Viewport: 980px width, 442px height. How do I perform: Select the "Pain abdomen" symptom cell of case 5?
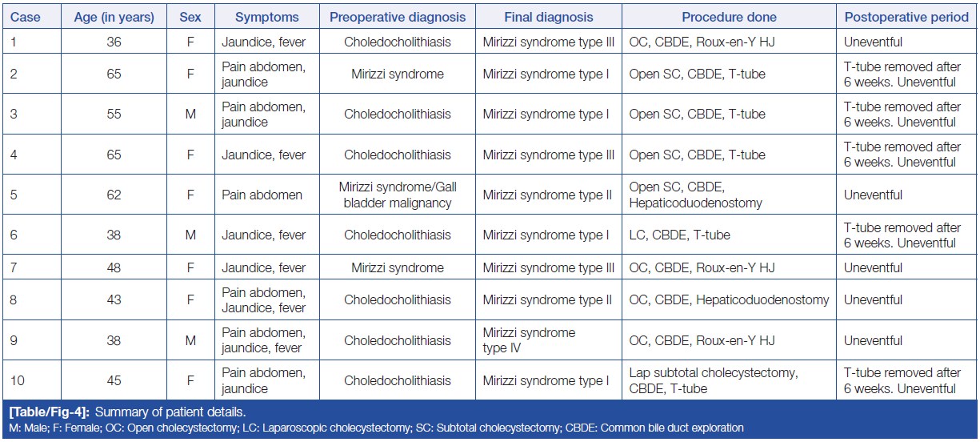pos(262,195)
